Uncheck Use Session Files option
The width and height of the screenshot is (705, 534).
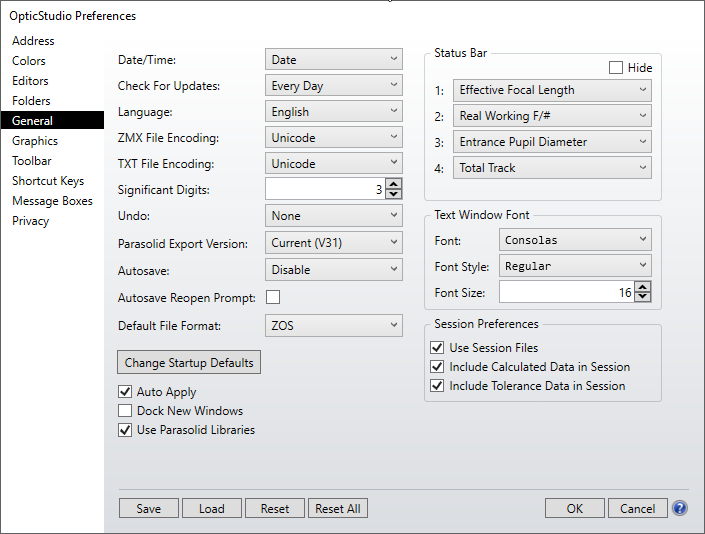point(436,348)
